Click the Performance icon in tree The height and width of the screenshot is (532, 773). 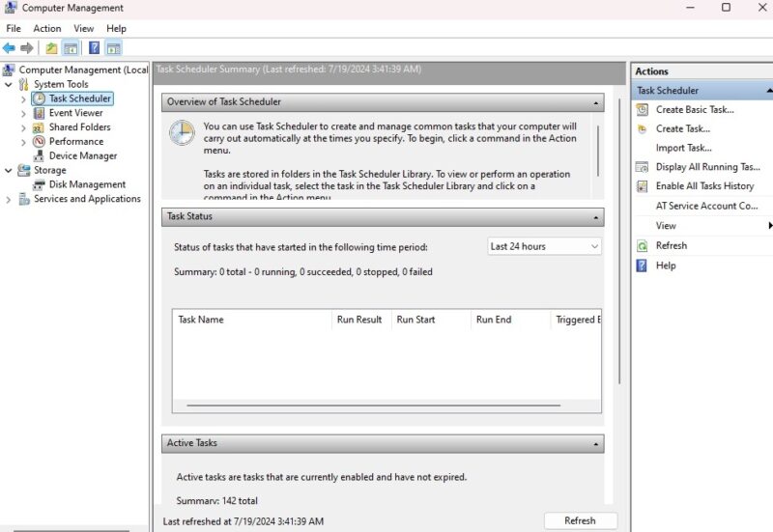[x=39, y=141]
